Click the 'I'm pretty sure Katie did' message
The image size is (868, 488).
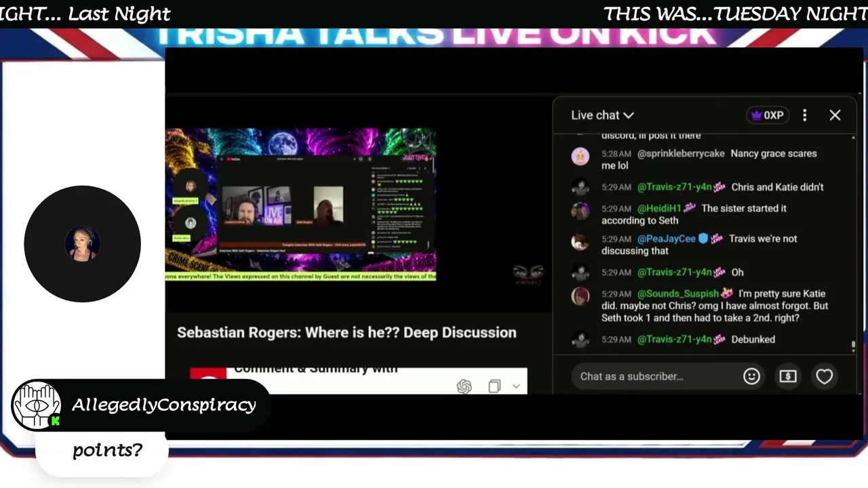715,306
